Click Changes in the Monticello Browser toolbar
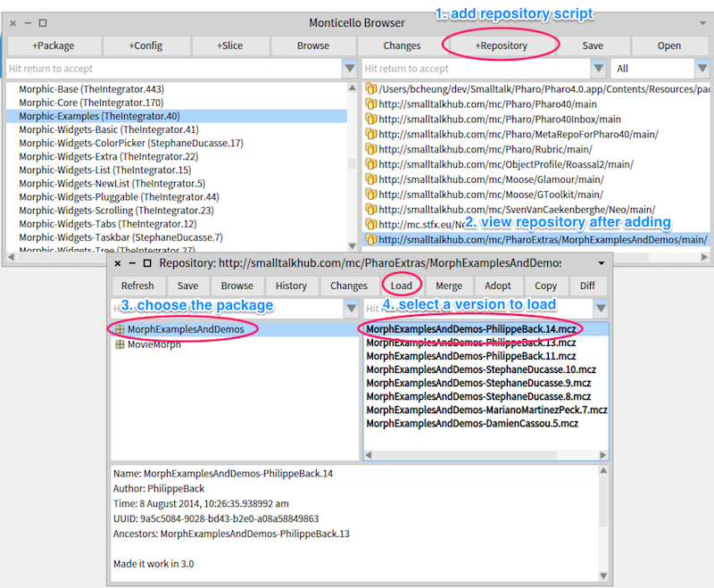Image resolution: width=714 pixels, height=588 pixels. 402,46
